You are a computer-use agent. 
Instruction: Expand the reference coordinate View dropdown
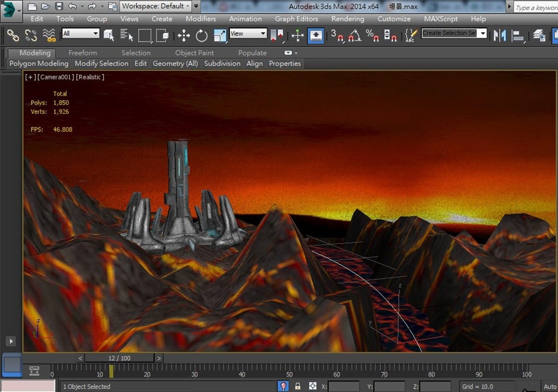click(248, 34)
